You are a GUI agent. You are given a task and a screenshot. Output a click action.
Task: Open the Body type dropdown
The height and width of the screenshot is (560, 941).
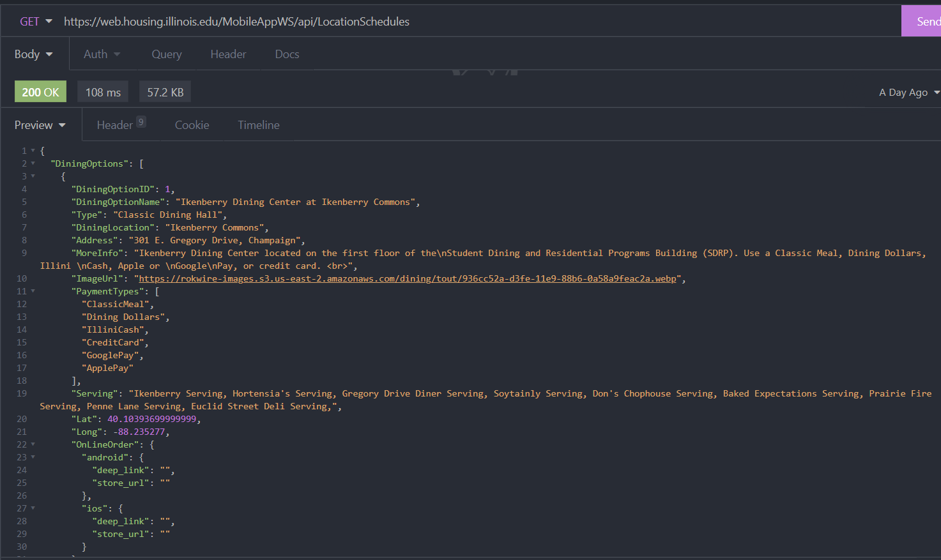34,54
